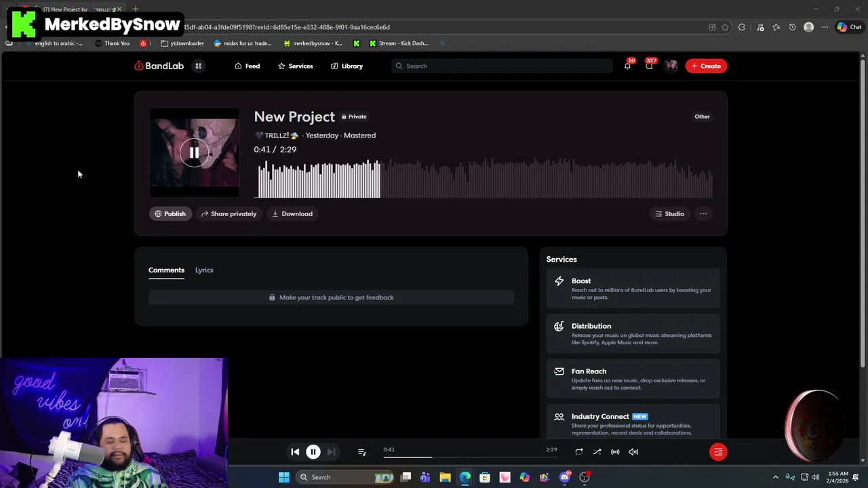
Task: Open browser history icon
Action: [792, 27]
